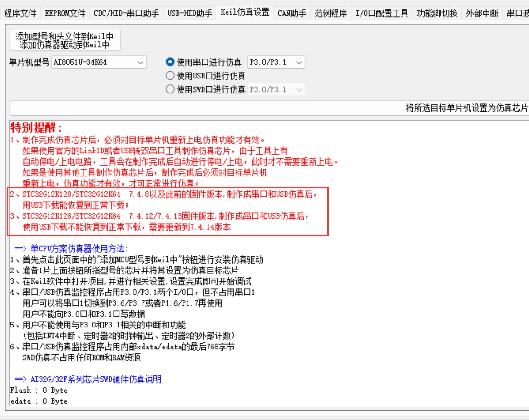Open the disabled SWD P3.0/P3.1 dropdown
Screen dimensions: 529x420
276,89
